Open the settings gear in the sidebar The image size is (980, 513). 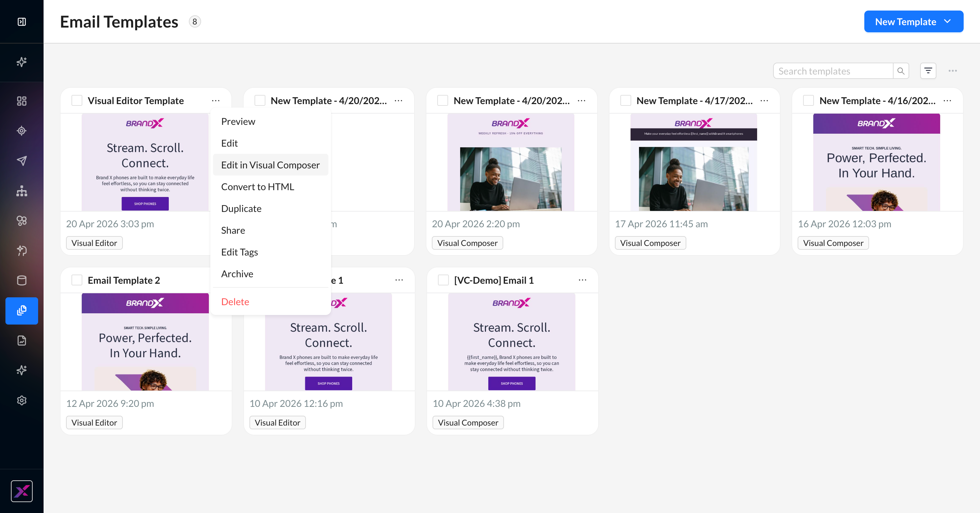pos(22,400)
